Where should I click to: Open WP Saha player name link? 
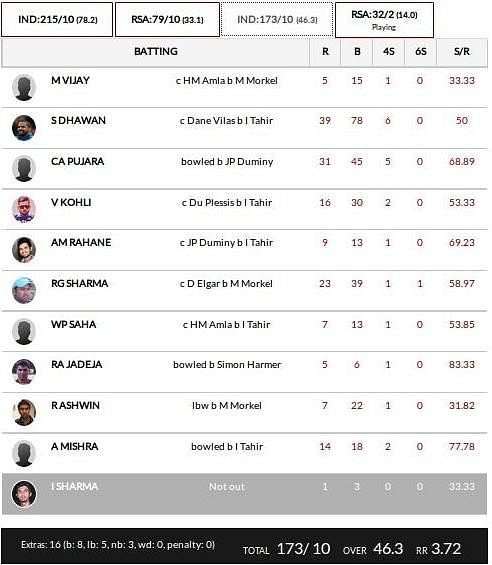coord(74,324)
